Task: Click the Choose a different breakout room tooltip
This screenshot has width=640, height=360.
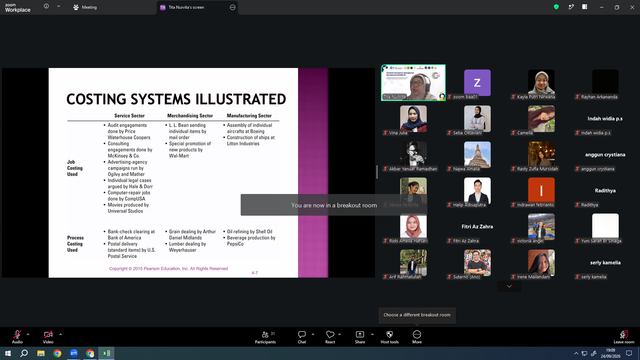Action: coord(417,315)
